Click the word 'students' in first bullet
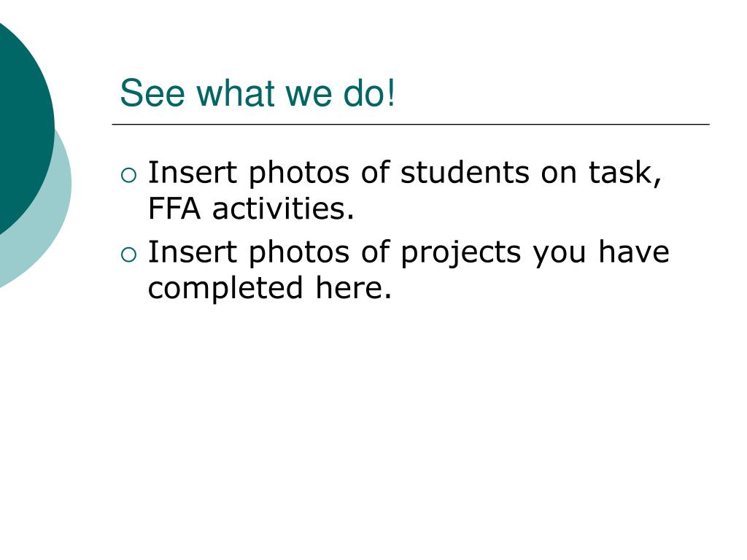Image resolution: width=747 pixels, height=560 pixels. (465, 172)
